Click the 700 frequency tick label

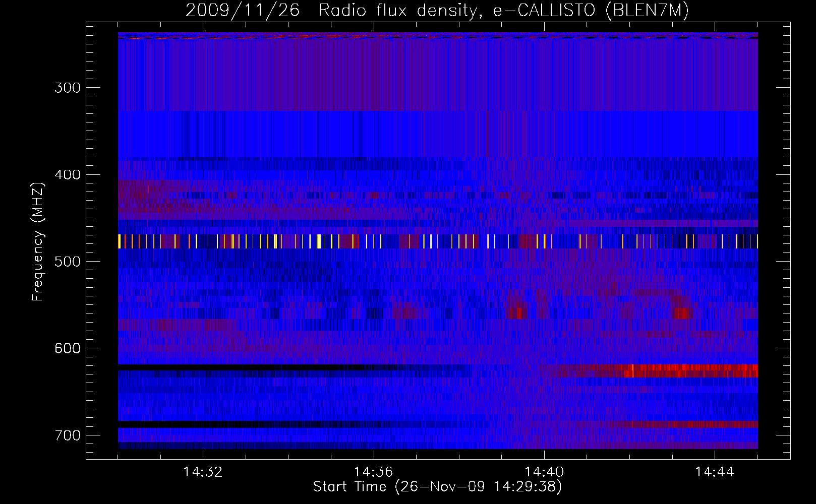point(68,435)
